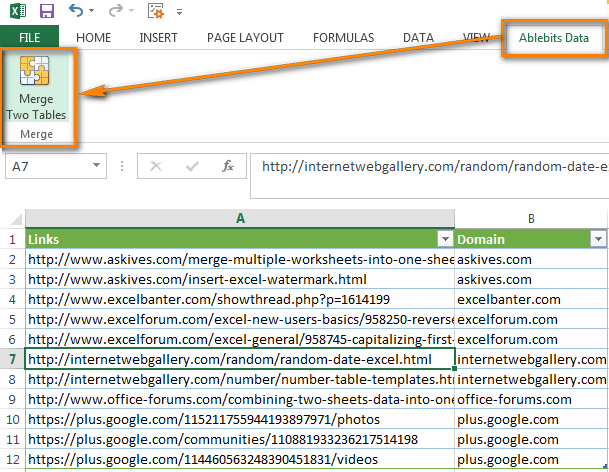
Task: Launch the Merge Two Tables tool
Action: [36, 88]
